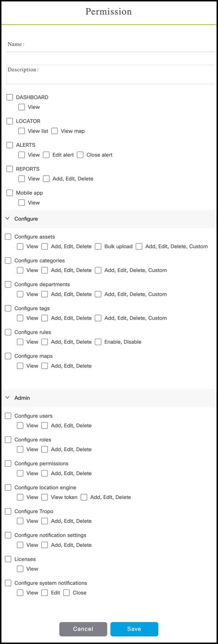Check the Mobile app View checkbox

[x=22, y=202]
